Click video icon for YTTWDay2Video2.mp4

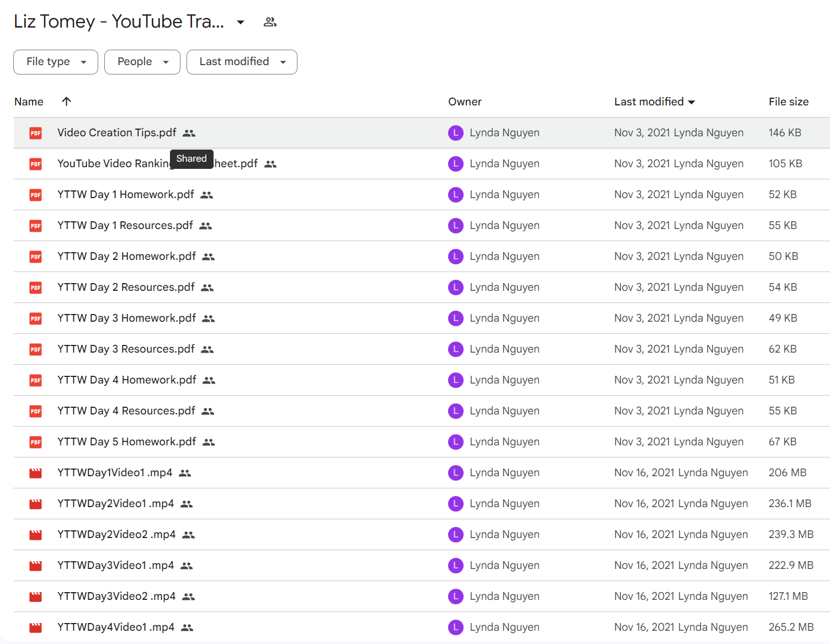[36, 535]
